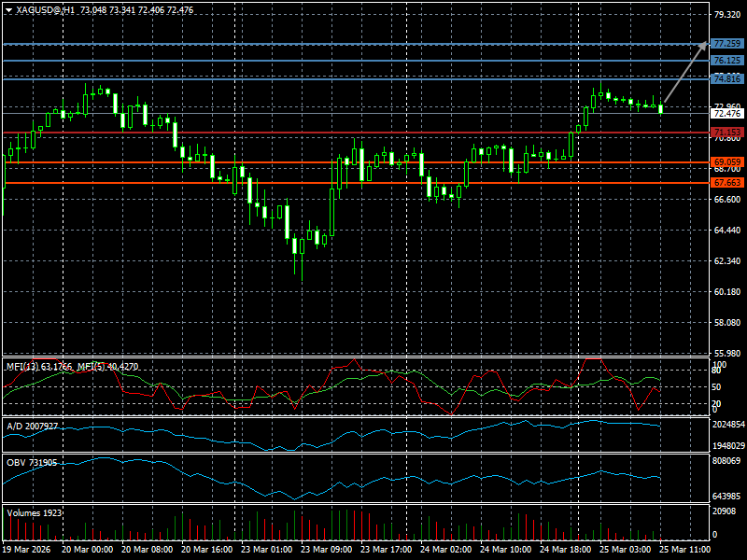Click the A/D indicator label
The width and height of the screenshot is (747, 560).
click(x=32, y=426)
